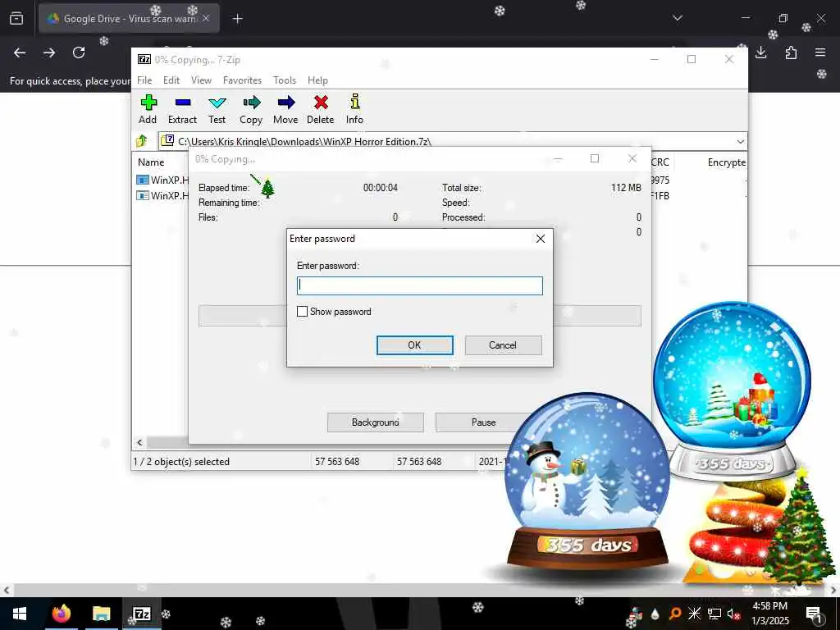The image size is (840, 630).
Task: Click the blue gifts snow globe widget
Action: point(732,390)
